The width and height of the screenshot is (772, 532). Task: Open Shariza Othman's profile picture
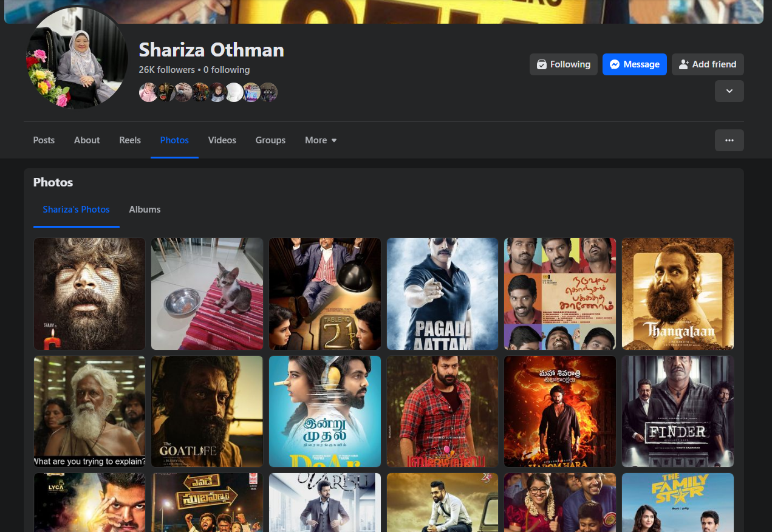76,60
